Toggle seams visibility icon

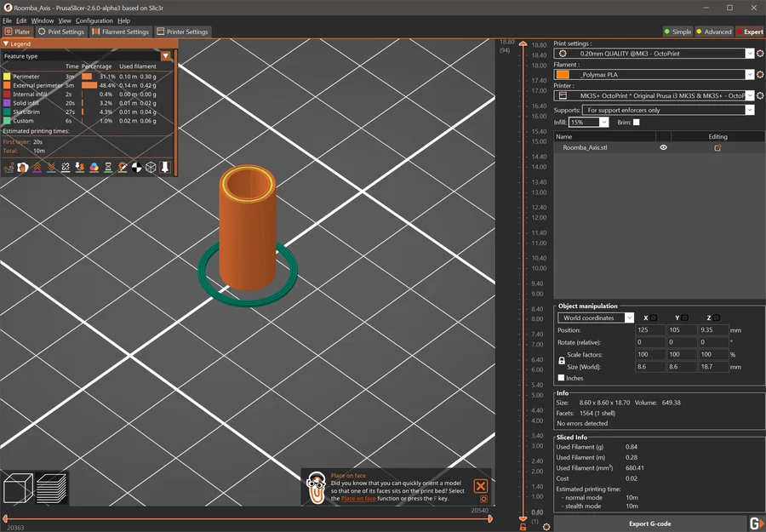[x=66, y=168]
